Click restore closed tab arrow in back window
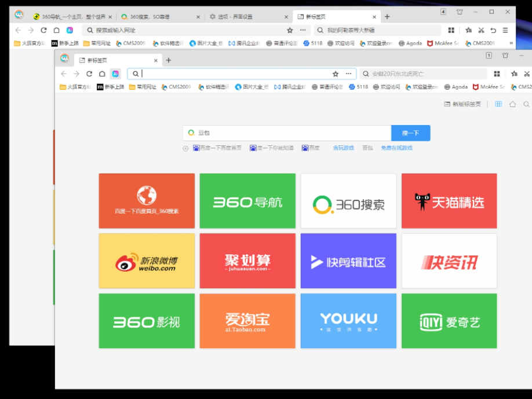Viewport: 532px width, 399px height. 493,30
